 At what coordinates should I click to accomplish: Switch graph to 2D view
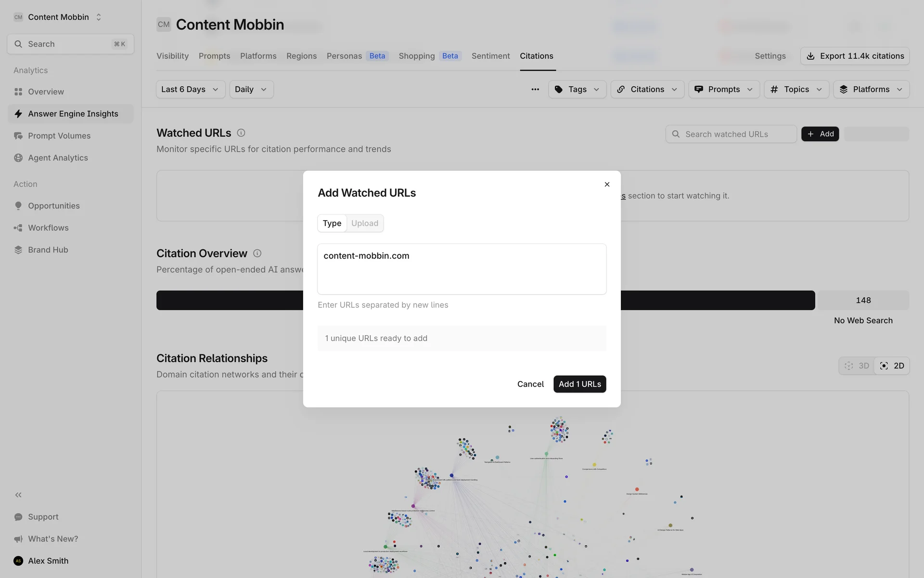click(x=892, y=366)
